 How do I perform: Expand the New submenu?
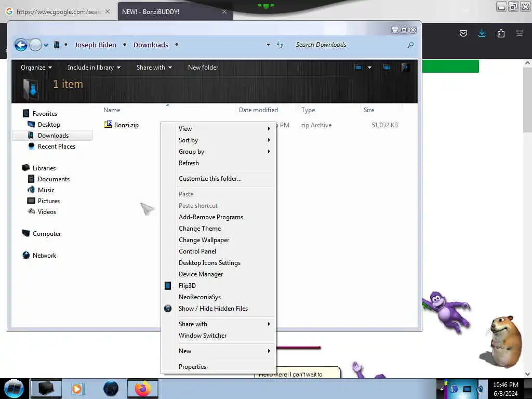(219, 351)
